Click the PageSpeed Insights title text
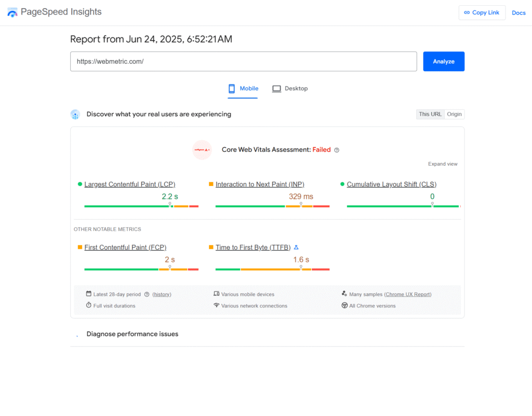The height and width of the screenshot is (416, 532). pyautogui.click(x=61, y=12)
